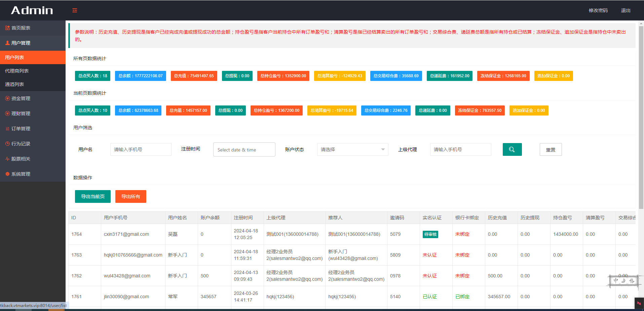Click the magnifier search button
644x311 pixels.
[512, 149]
